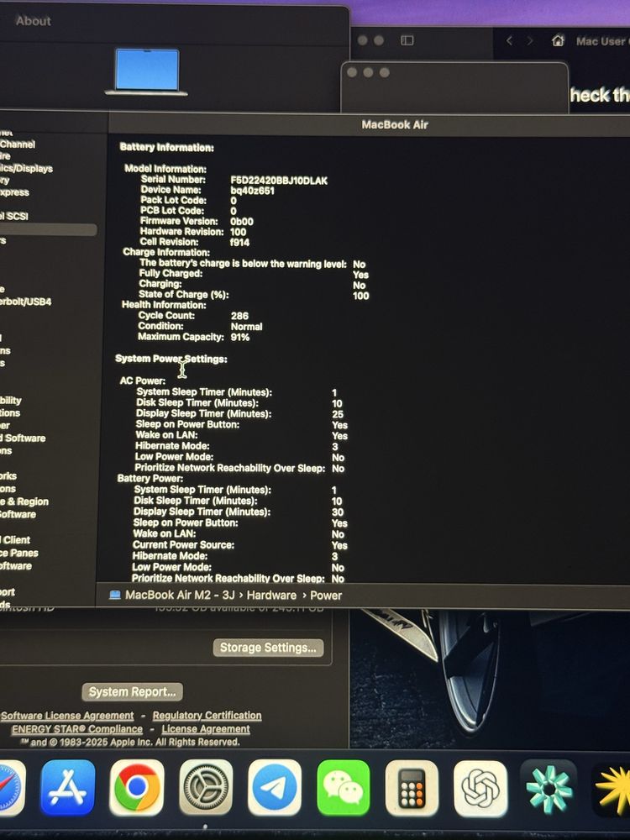Open ENERGY STAR Compliance link

tap(77, 729)
